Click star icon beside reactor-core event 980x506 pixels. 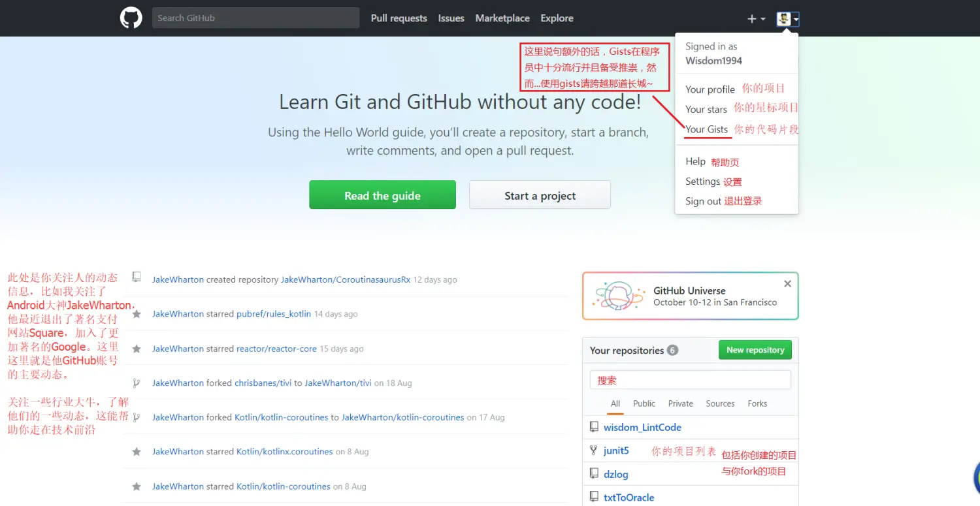click(x=137, y=349)
